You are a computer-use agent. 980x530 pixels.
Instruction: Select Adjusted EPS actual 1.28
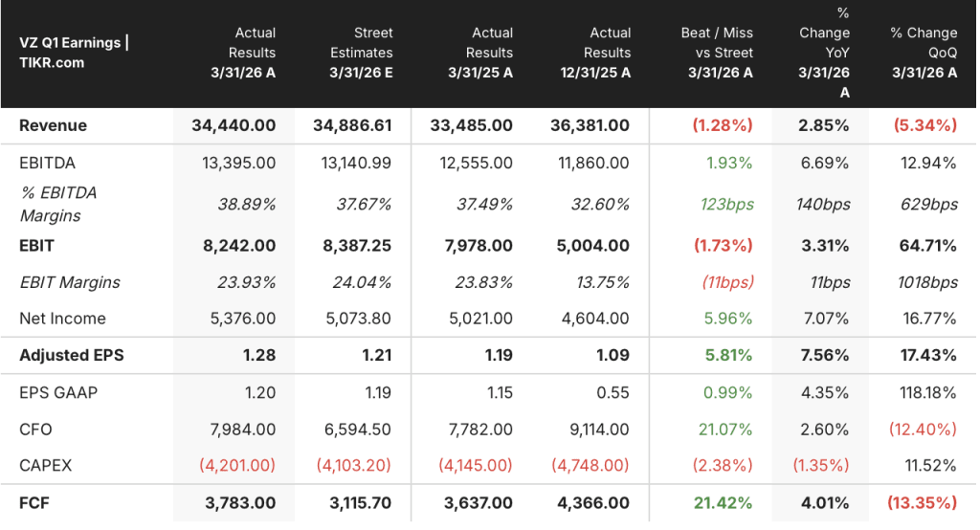259,356
